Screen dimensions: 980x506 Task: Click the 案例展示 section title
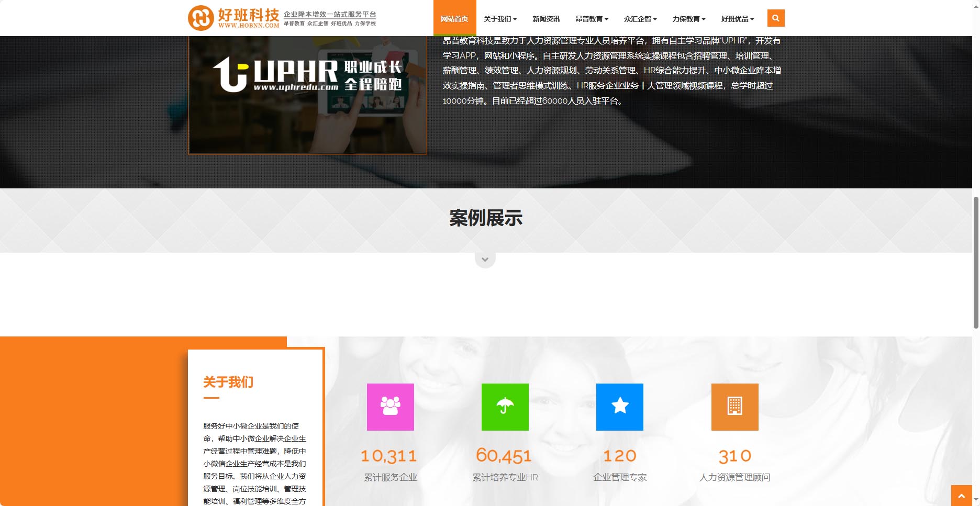point(486,218)
